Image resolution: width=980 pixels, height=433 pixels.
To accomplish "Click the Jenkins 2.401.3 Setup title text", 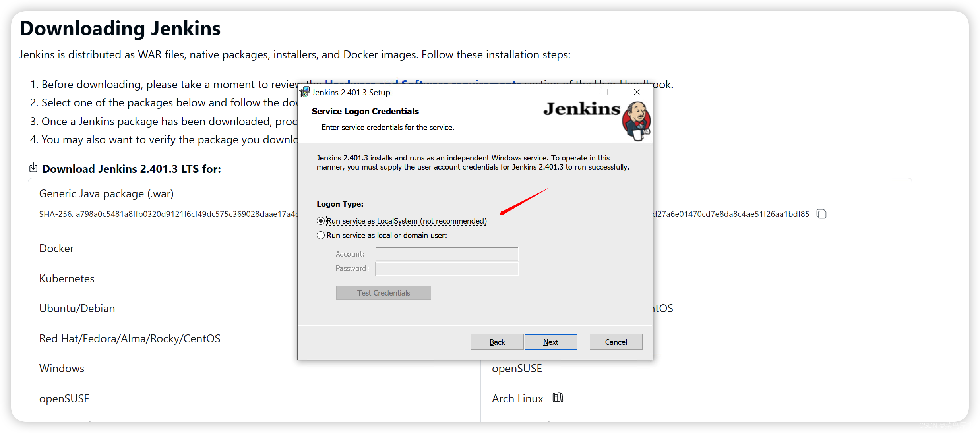I will (351, 92).
